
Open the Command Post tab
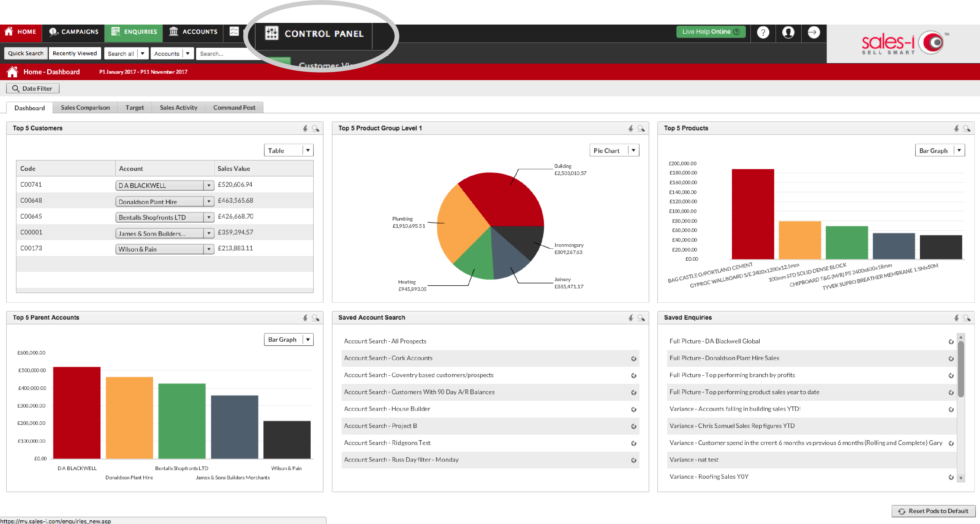235,107
